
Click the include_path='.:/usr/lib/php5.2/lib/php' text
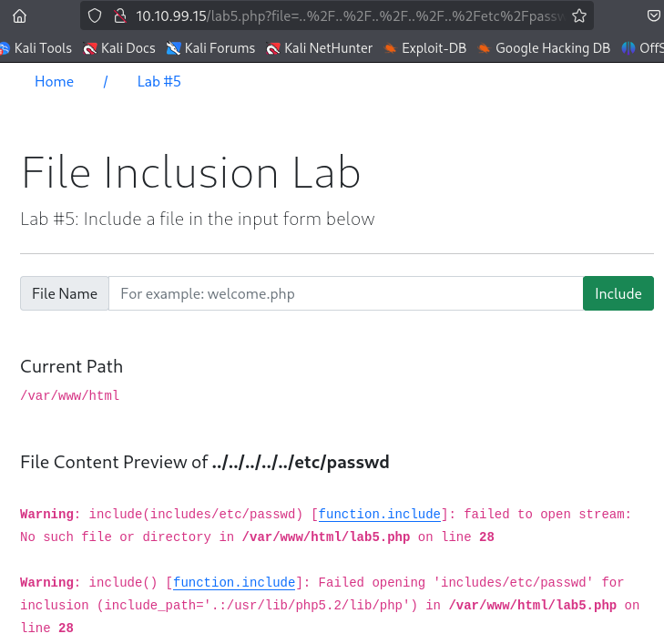(x=257, y=605)
